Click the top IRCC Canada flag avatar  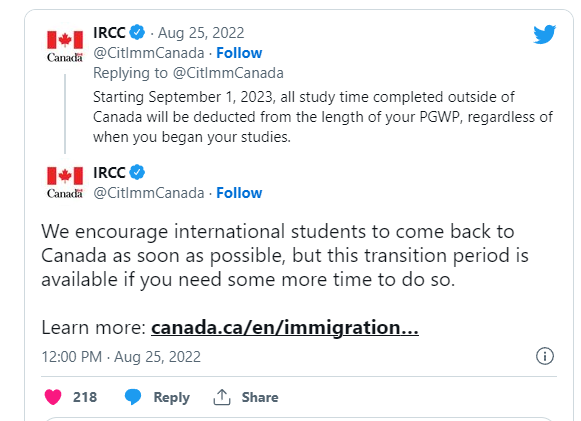click(65, 46)
